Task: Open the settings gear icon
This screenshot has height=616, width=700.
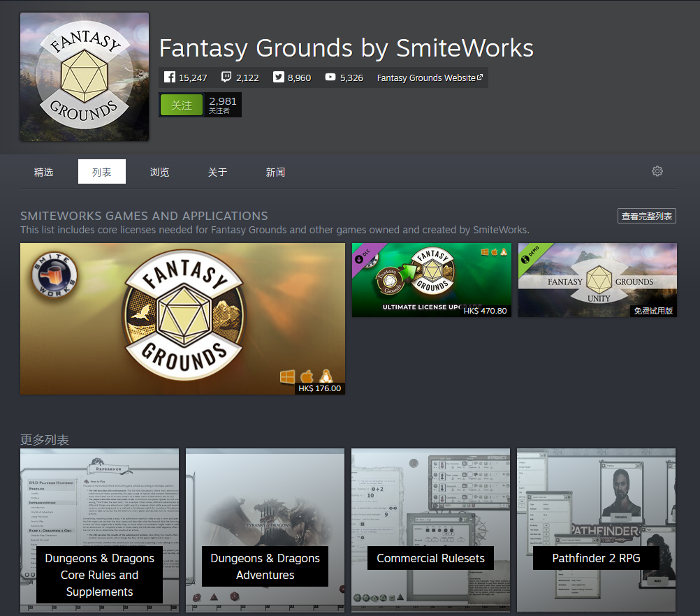Action: pyautogui.click(x=657, y=171)
